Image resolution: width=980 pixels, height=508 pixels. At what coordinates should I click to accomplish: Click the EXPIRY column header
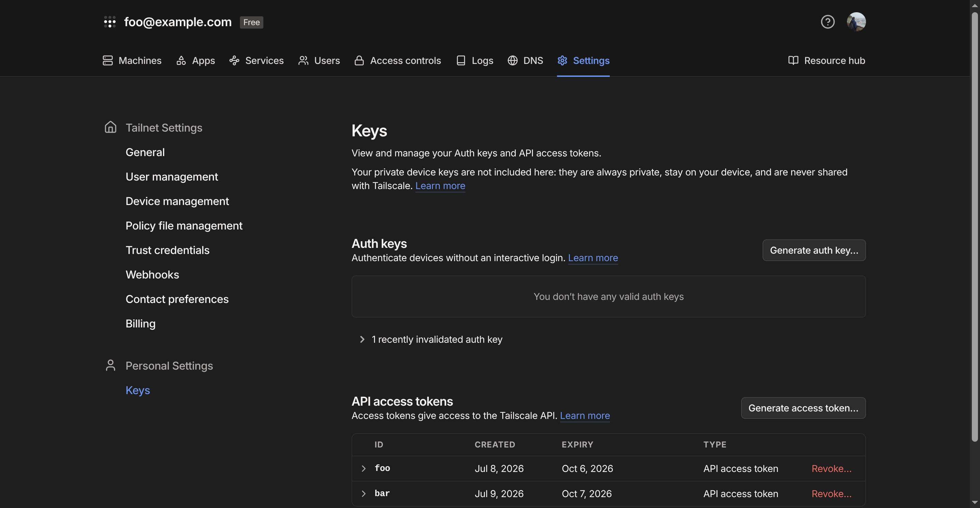577,444
